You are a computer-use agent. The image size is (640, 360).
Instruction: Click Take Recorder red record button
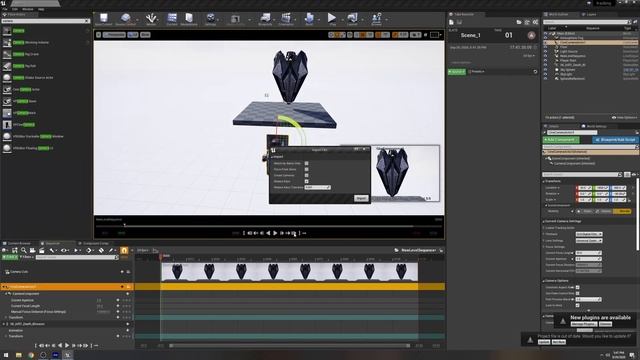click(531, 36)
